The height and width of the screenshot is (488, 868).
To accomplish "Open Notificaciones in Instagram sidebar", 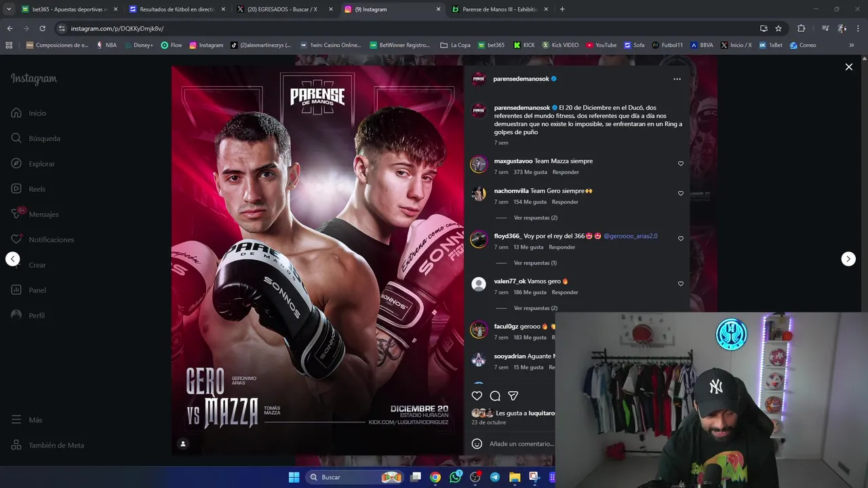I will coord(43,240).
